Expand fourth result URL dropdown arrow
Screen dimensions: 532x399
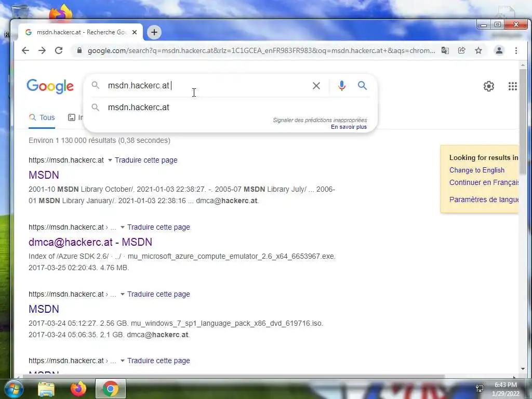coord(123,361)
